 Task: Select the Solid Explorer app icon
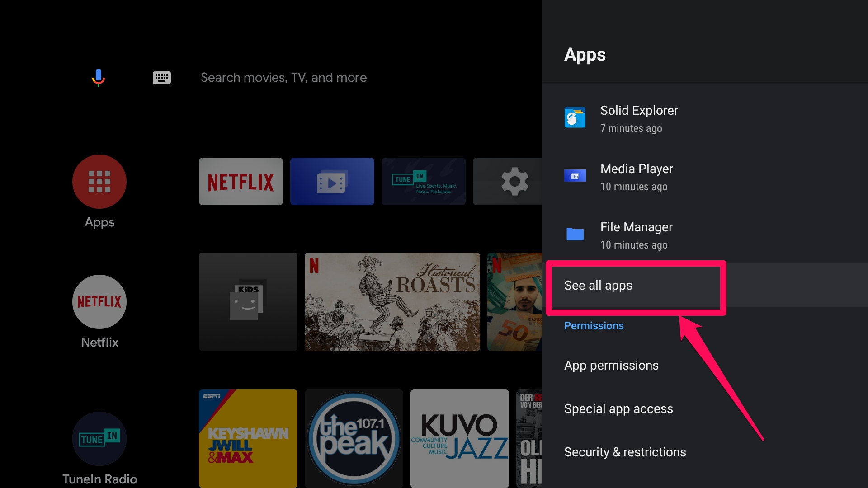[x=575, y=117]
